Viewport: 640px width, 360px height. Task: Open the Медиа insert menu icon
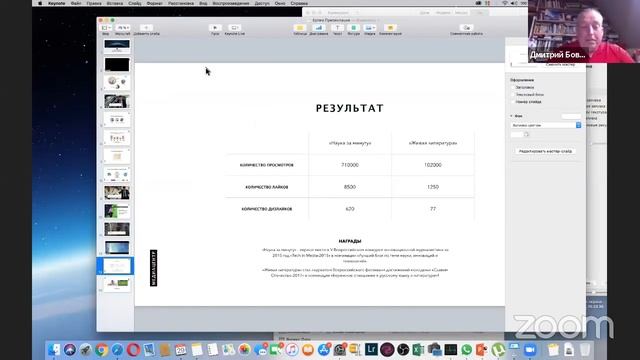370,28
